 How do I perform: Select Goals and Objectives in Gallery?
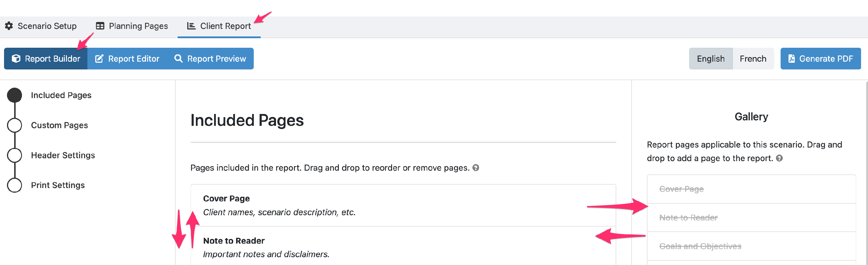click(751, 246)
